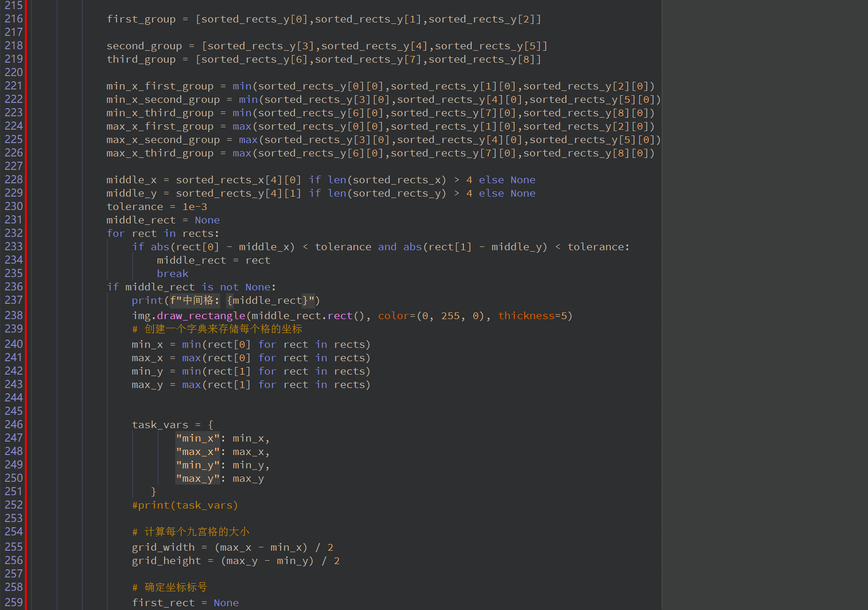Click the grid_height variable name
Screen dimensions: 868x610
tap(166, 561)
